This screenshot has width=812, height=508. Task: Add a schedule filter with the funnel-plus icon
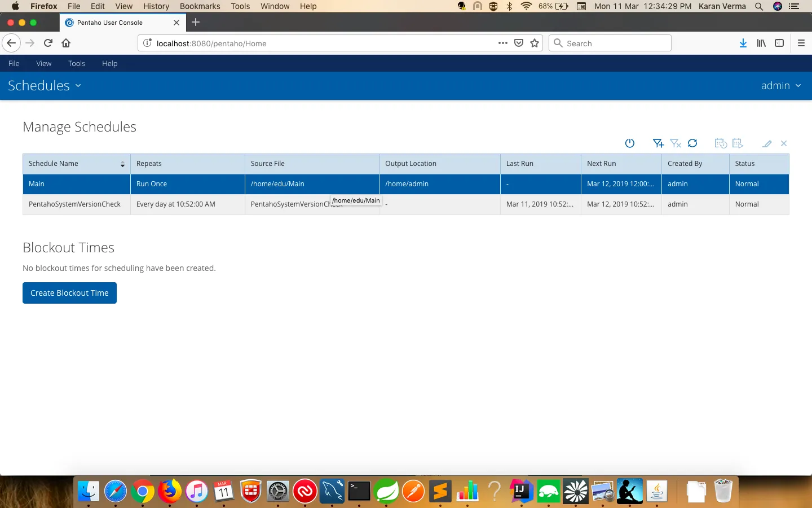click(658, 143)
